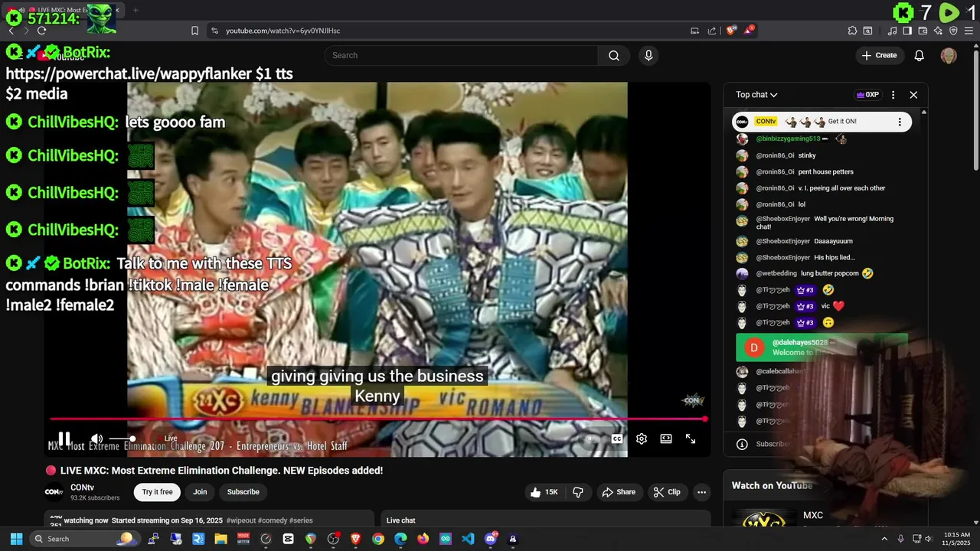Mute the video with speaker icon
The image size is (980, 551).
(x=97, y=439)
